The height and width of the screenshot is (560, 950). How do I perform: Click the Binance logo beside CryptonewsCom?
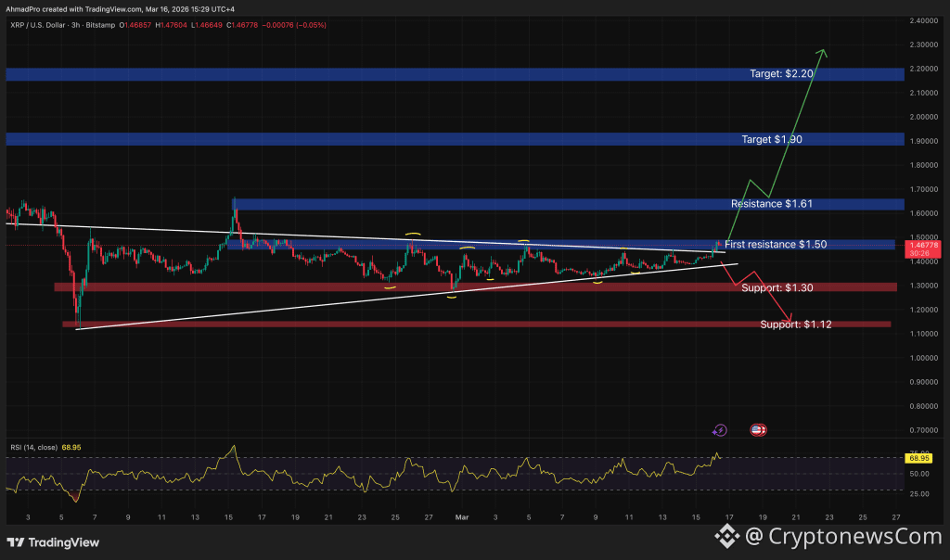[726, 536]
